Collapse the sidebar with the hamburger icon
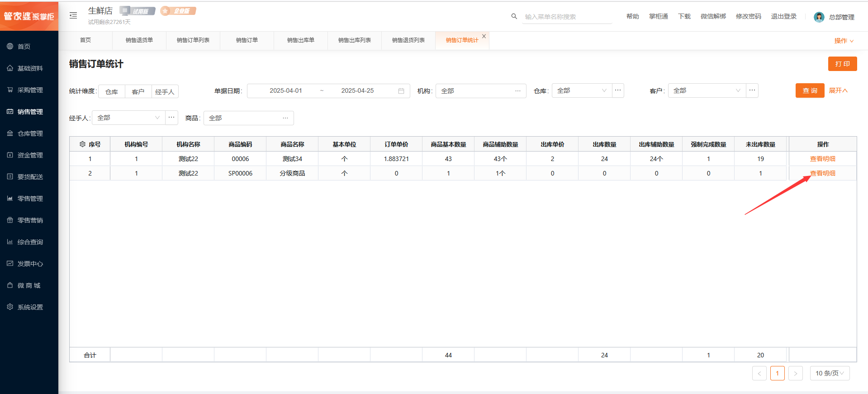Image resolution: width=868 pixels, height=394 pixels. 73,16
